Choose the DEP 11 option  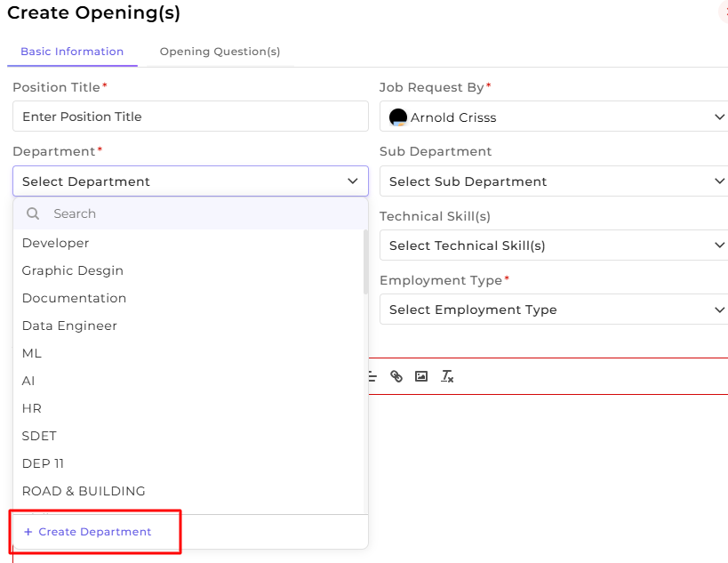(188, 463)
